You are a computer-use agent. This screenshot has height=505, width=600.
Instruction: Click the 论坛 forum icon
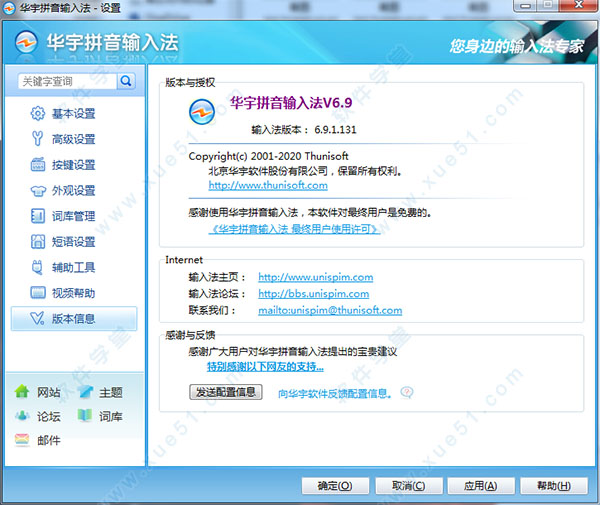pos(22,415)
